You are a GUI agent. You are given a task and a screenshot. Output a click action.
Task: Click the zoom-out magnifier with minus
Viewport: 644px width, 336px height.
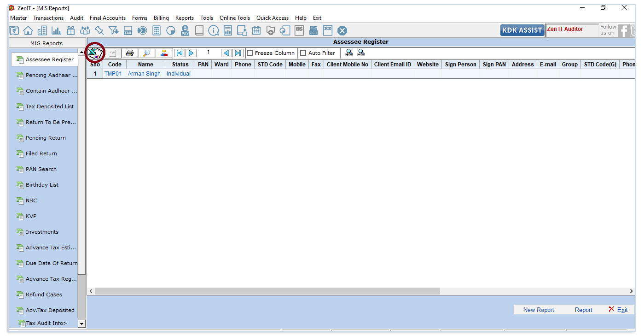(361, 53)
